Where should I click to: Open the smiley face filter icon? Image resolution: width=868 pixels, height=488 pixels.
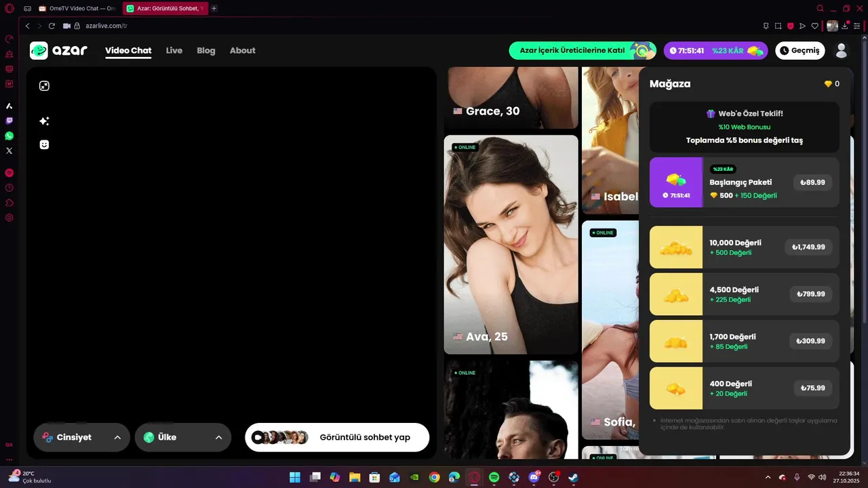coord(44,144)
